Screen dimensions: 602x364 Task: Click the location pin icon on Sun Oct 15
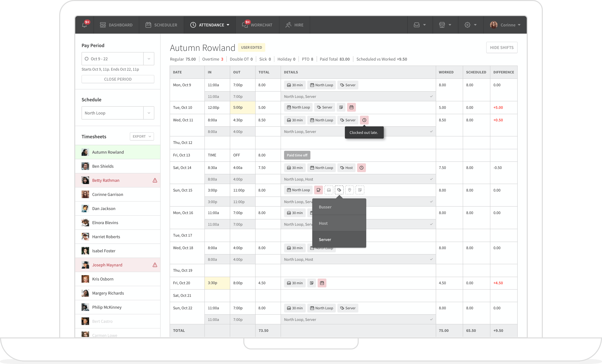coord(350,190)
